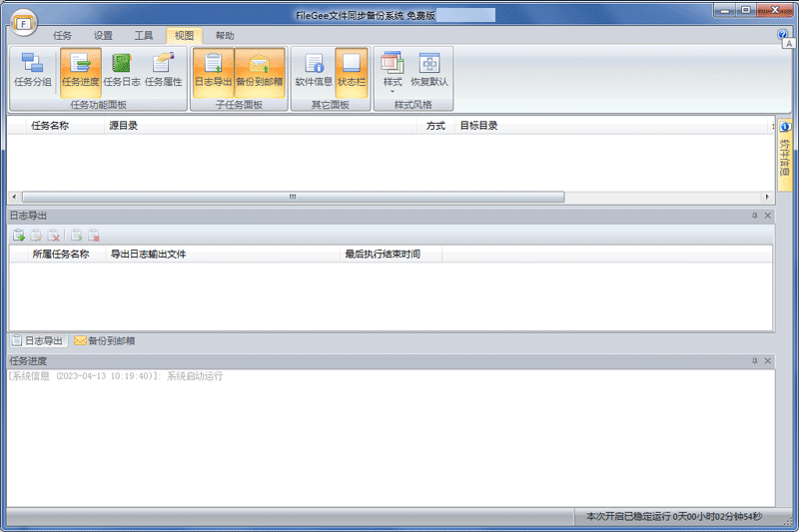Click the 任务分组 (Task Group) ribbon icon
Viewport: 799px width, 532px height.
[x=32, y=70]
